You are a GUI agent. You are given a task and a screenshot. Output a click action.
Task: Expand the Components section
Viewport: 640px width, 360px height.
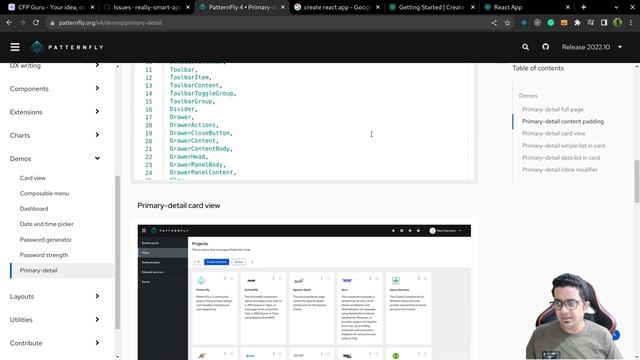tap(55, 89)
